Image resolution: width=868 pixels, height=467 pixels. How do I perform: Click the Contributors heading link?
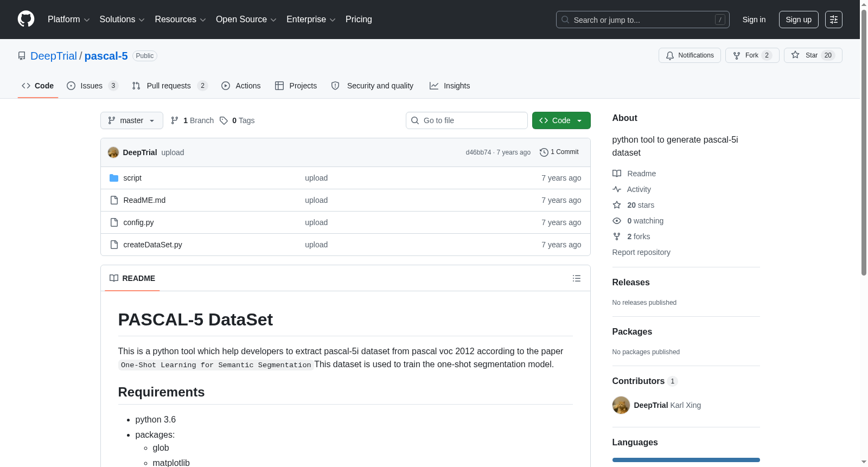(645, 381)
